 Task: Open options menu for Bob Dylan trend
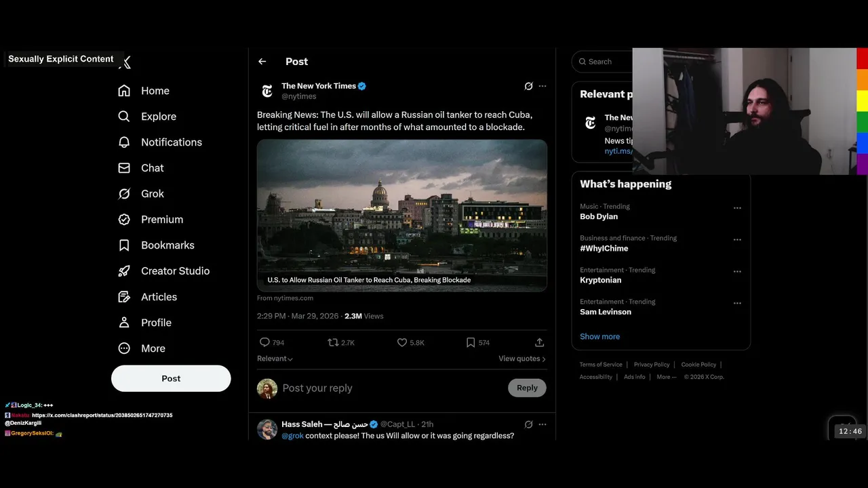pyautogui.click(x=737, y=208)
